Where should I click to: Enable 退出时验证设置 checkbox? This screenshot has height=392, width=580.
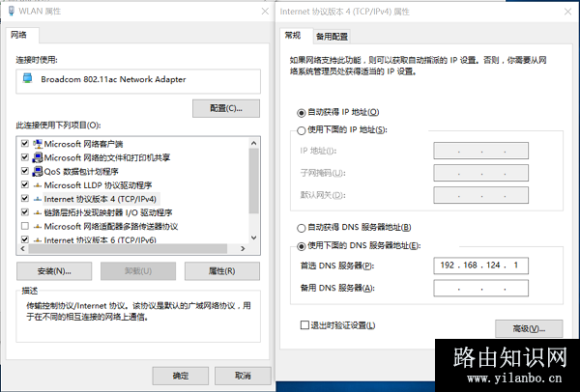click(304, 325)
